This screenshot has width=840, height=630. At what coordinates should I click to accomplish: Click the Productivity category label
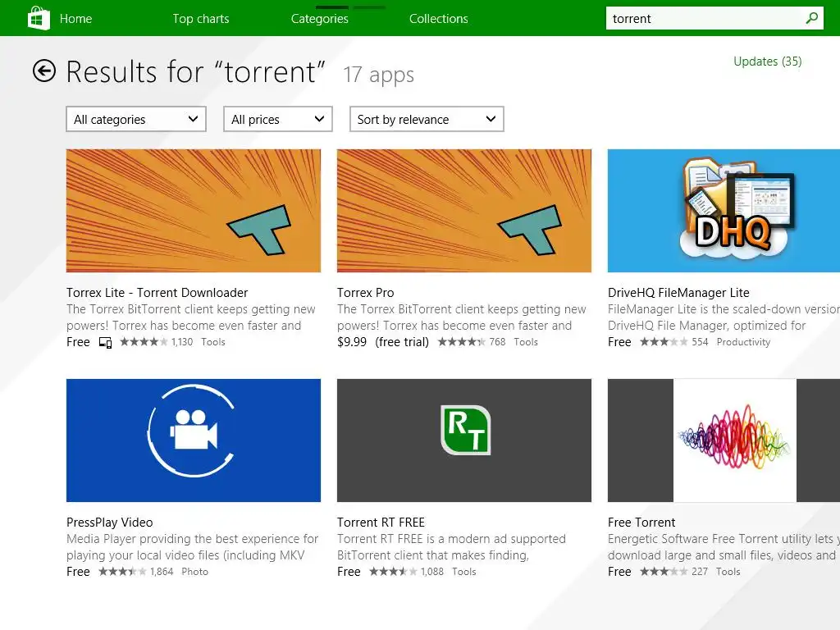pos(743,342)
